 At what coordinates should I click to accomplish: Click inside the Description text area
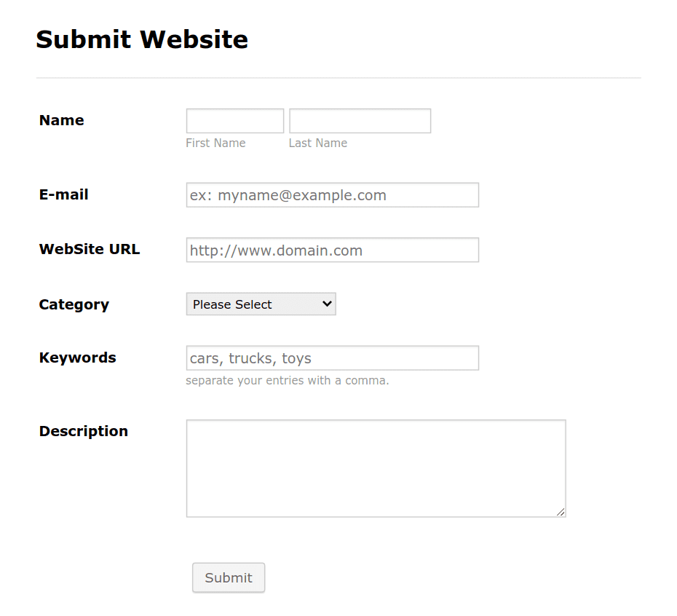(x=376, y=468)
